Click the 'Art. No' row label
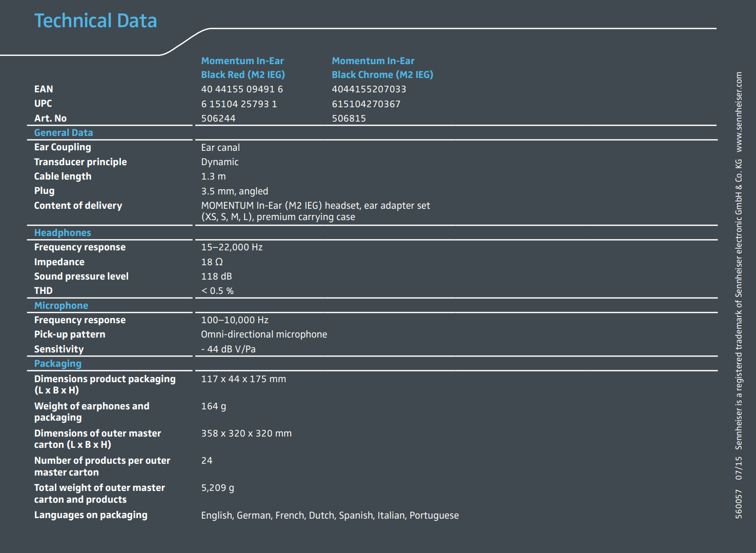 50,118
